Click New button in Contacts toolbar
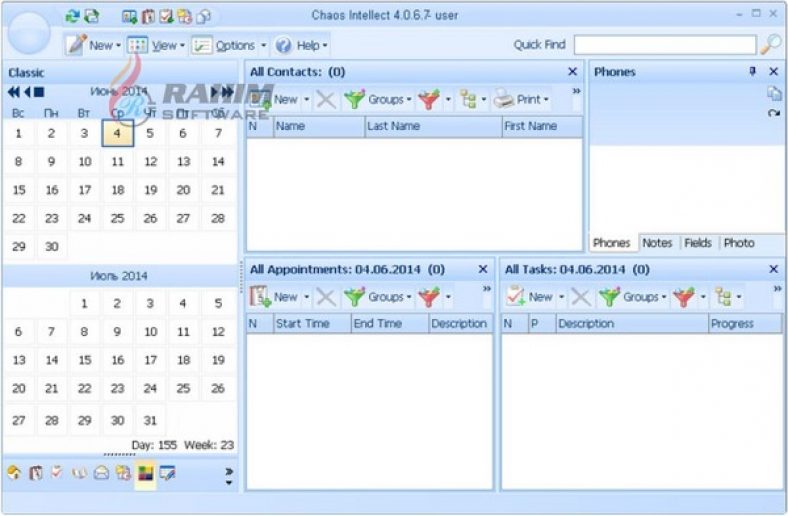 275,99
